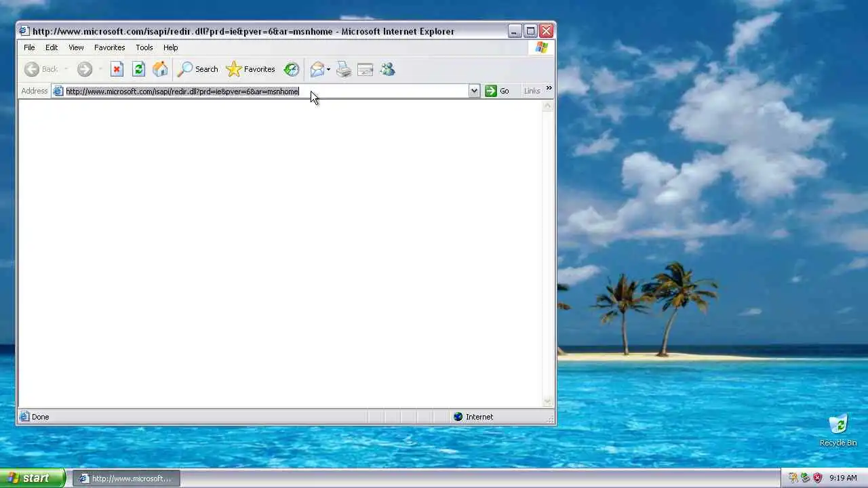Click the Forward arrow button

tap(84, 69)
